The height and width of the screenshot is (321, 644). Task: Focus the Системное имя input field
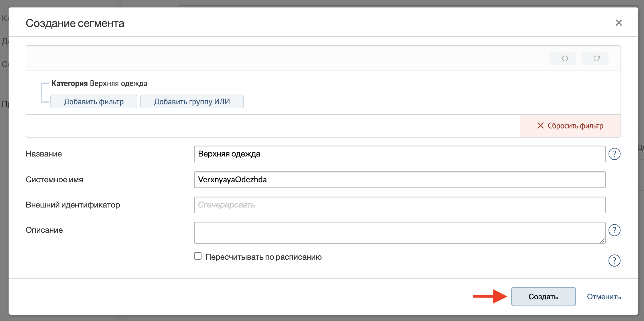tap(400, 180)
